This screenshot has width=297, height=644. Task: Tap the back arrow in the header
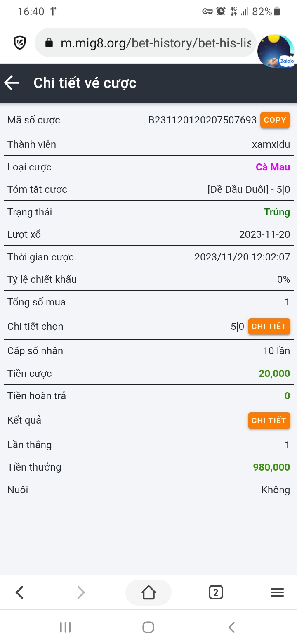[x=12, y=83]
